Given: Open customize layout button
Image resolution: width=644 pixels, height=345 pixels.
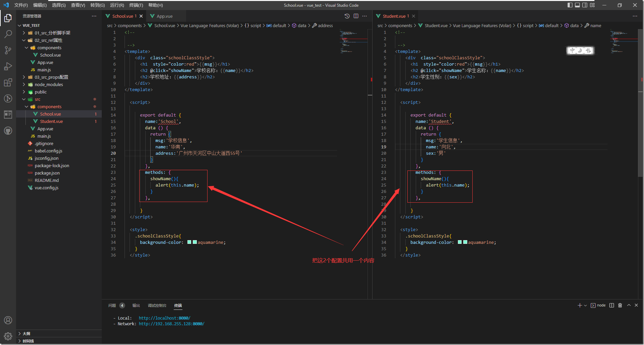Looking at the screenshot, I should click(x=592, y=5).
